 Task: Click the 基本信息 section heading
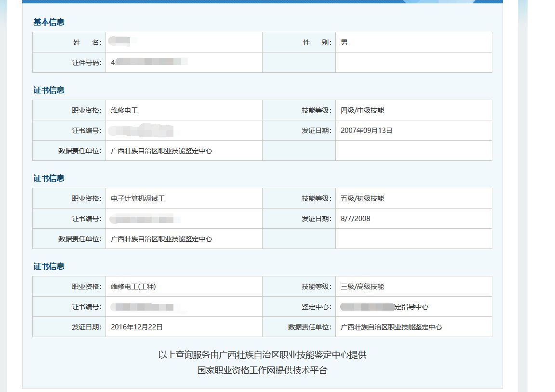pos(49,22)
